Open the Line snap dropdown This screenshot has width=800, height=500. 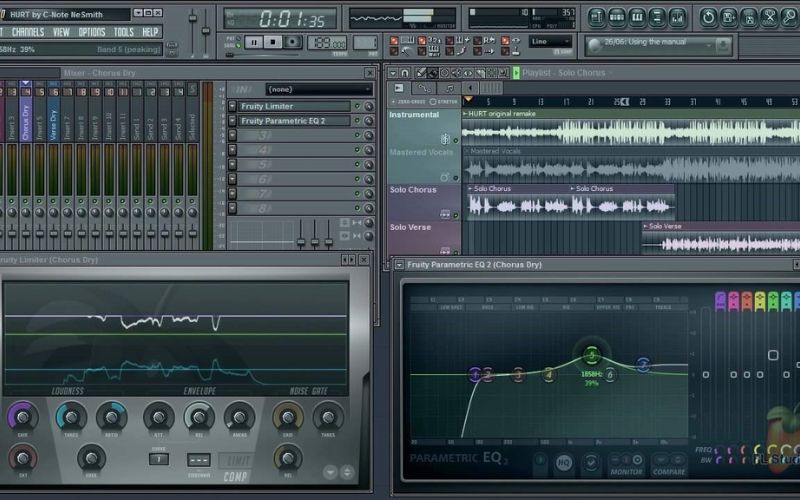(x=551, y=42)
